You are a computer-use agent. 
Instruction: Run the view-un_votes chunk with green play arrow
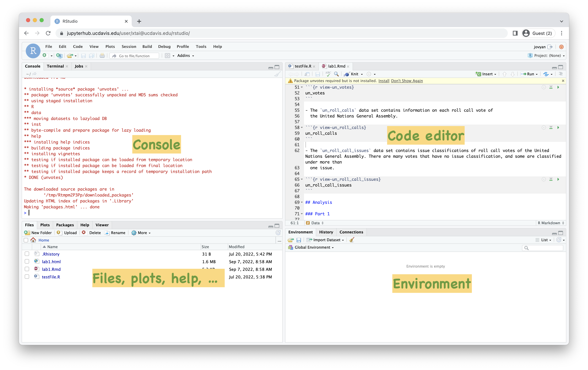coord(558,87)
